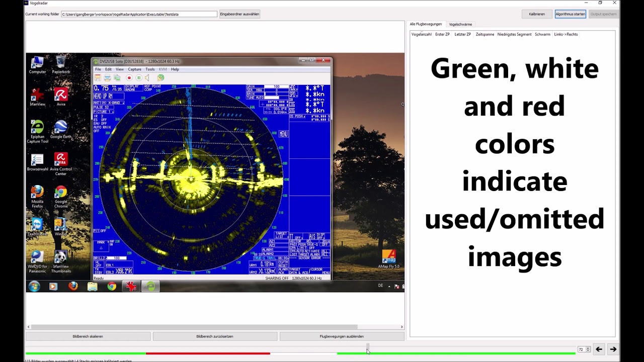This screenshot has width=644, height=362.
Task: Click the Epiphan capture icon in taskbar
Action: [150, 286]
